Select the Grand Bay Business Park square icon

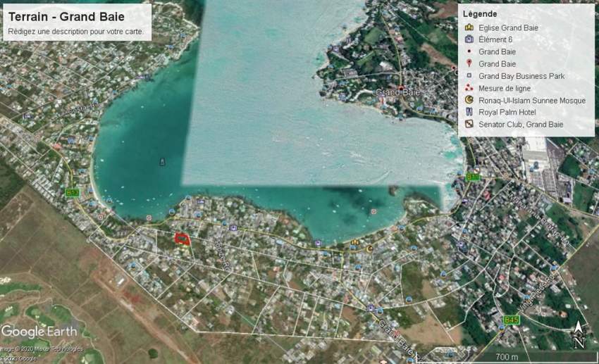(x=469, y=76)
